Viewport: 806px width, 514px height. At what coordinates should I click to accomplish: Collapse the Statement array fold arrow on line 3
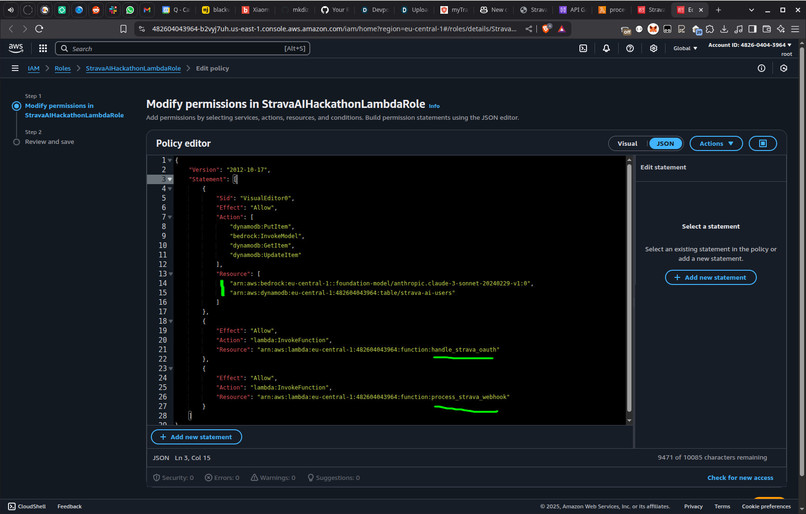(x=170, y=179)
